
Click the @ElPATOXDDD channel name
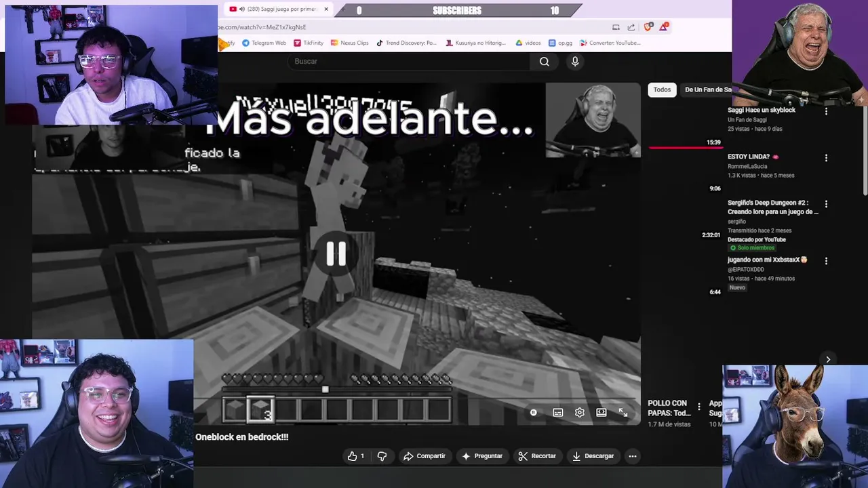pyautogui.click(x=746, y=269)
